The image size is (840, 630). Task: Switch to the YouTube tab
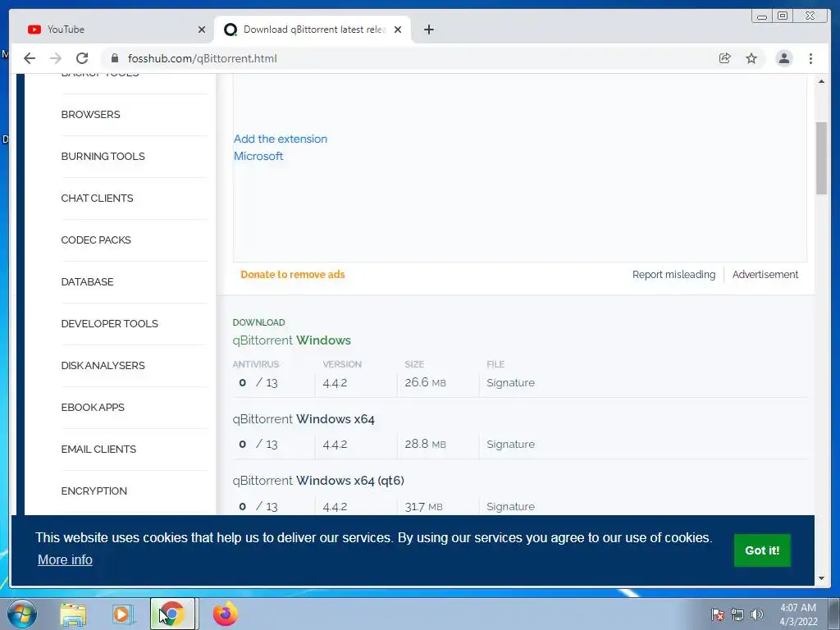tap(112, 30)
